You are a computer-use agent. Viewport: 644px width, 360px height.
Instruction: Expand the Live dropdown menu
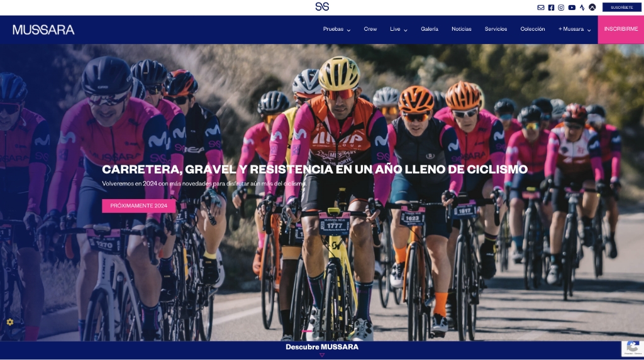398,29
